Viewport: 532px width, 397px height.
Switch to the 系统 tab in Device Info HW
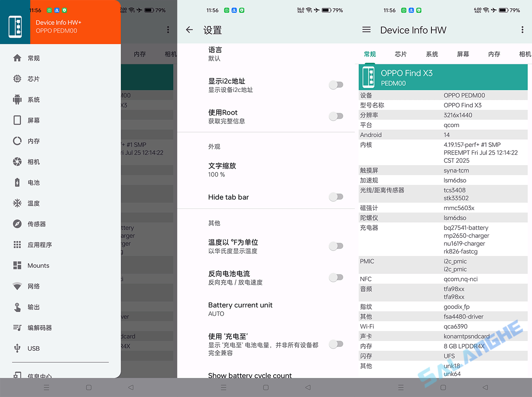(432, 54)
